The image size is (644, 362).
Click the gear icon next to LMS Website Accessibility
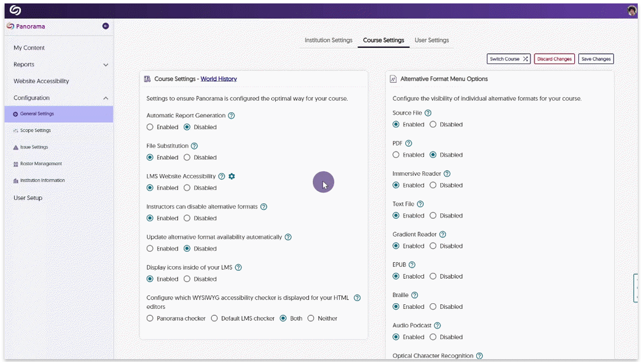click(x=231, y=176)
